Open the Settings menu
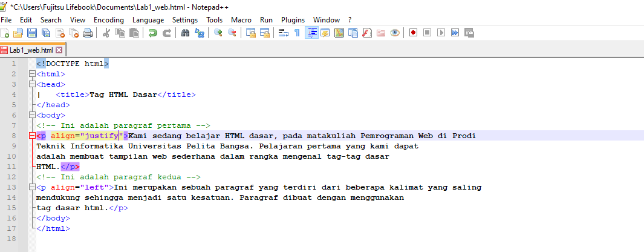644x252 pixels. [x=185, y=20]
